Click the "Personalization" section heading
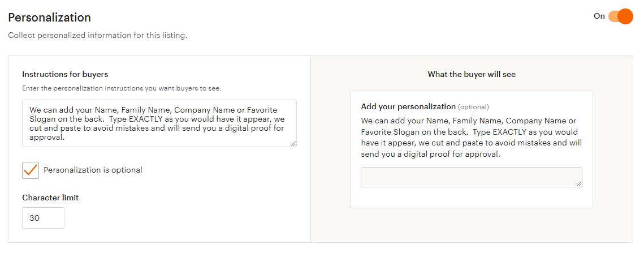 [49, 18]
